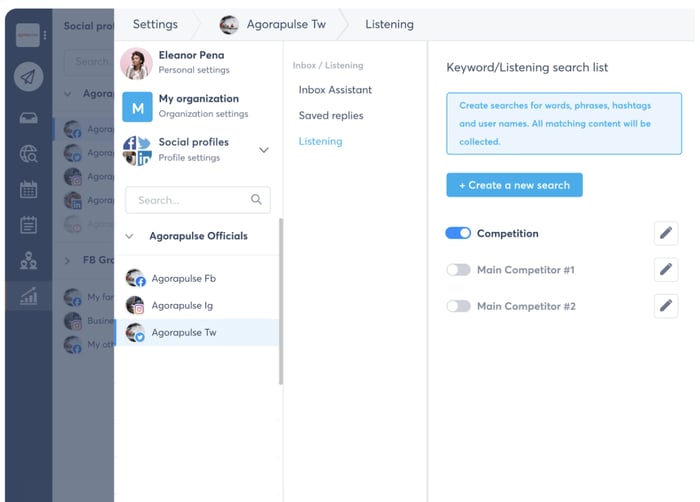The height and width of the screenshot is (502, 700).
Task: Click the profile list vertical scrollbar
Action: (281, 301)
